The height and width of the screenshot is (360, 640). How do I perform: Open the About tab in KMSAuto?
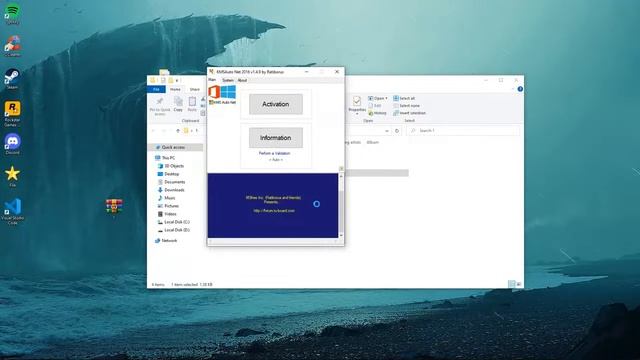click(242, 80)
